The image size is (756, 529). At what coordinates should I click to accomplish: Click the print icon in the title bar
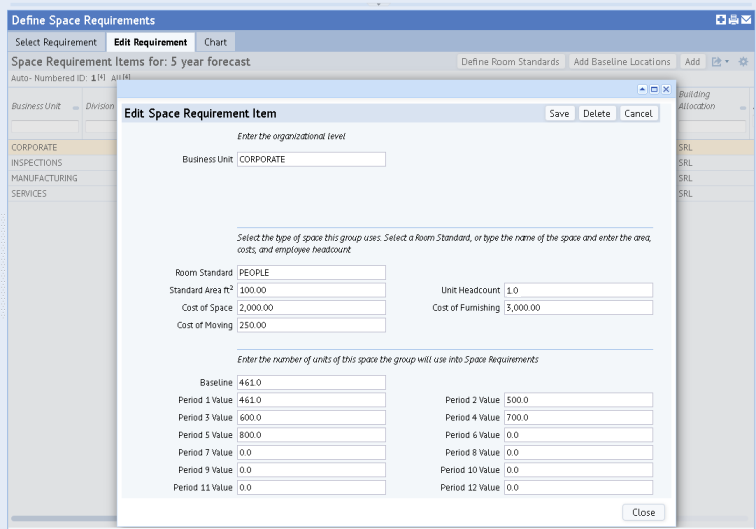coord(732,20)
